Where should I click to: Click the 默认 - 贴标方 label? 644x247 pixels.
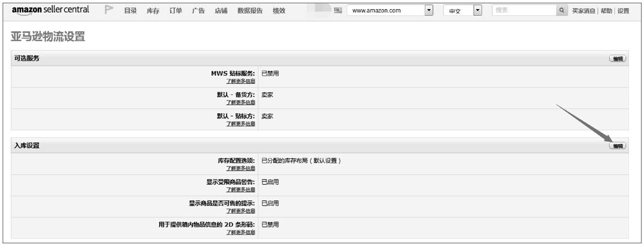coord(236,116)
